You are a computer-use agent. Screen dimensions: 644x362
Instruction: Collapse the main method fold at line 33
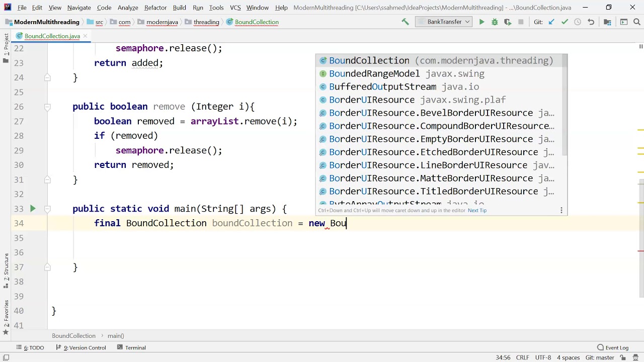point(47,209)
